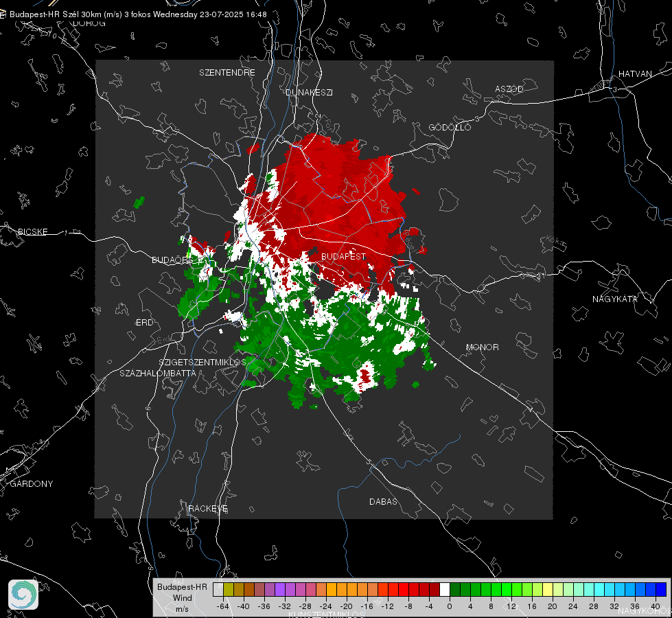Click the NAGYKÁTA town label
Screen dimensions: 672x618
pyautogui.click(x=615, y=299)
